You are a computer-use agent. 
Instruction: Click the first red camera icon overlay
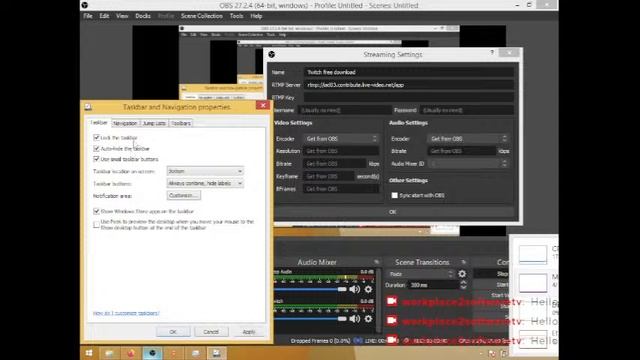tap(392, 301)
